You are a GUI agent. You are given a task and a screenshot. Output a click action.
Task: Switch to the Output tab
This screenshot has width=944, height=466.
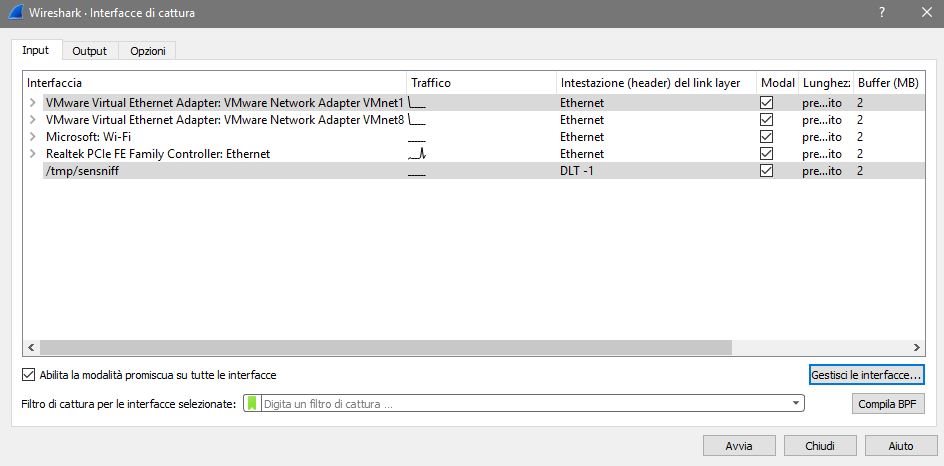point(89,51)
